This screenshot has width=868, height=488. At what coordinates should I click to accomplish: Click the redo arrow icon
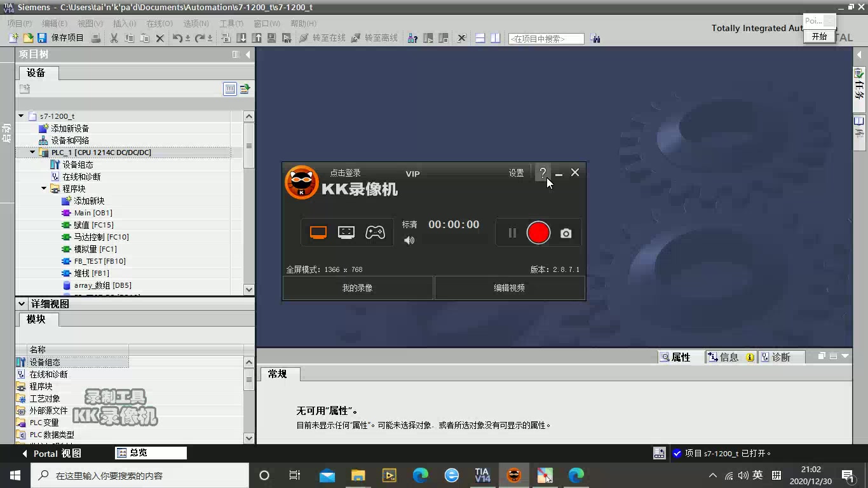click(201, 38)
